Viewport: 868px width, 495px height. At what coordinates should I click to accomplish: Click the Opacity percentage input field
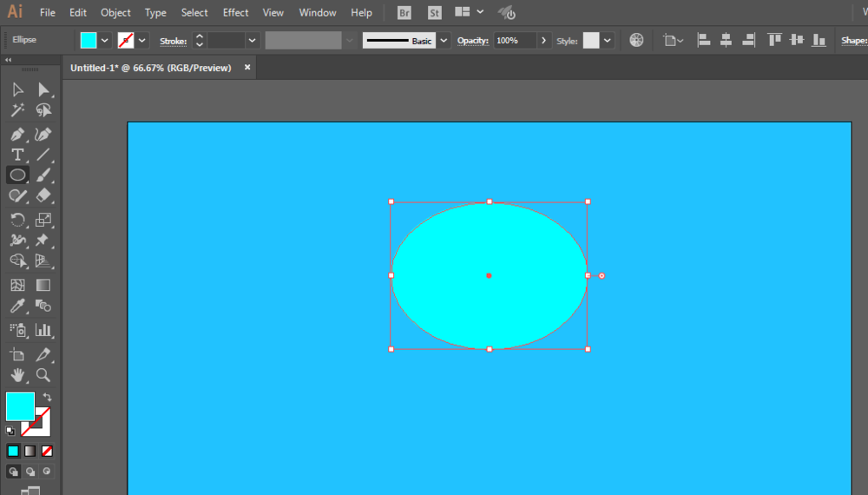point(515,41)
